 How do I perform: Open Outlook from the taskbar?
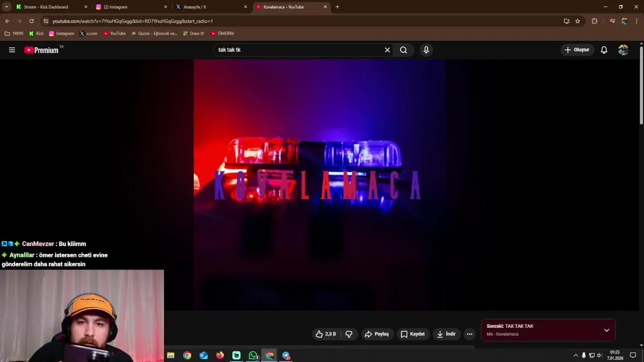point(203,355)
